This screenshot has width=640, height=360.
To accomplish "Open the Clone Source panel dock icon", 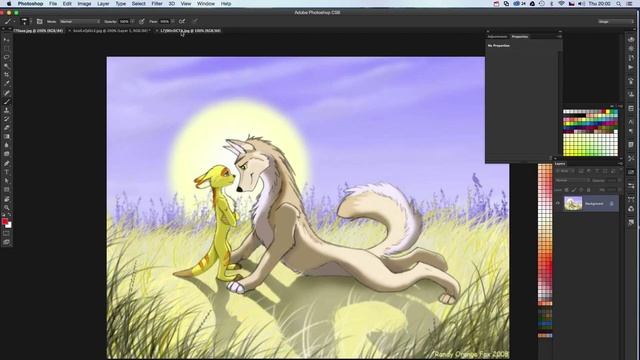I will pyautogui.click(x=631, y=94).
